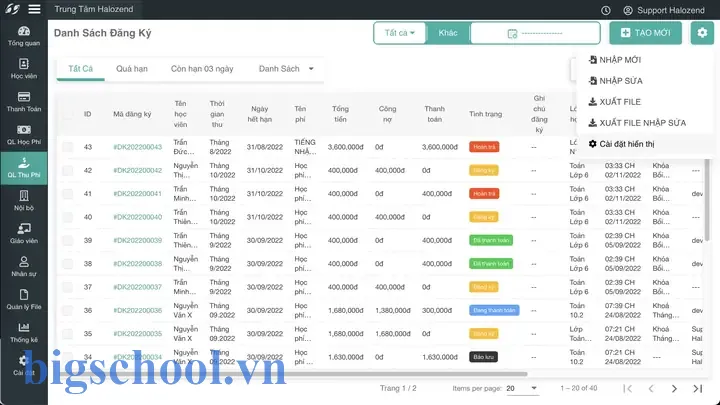This screenshot has width=720, height=405.
Task: Toggle the select-all header checkbox
Action: tap(68, 114)
